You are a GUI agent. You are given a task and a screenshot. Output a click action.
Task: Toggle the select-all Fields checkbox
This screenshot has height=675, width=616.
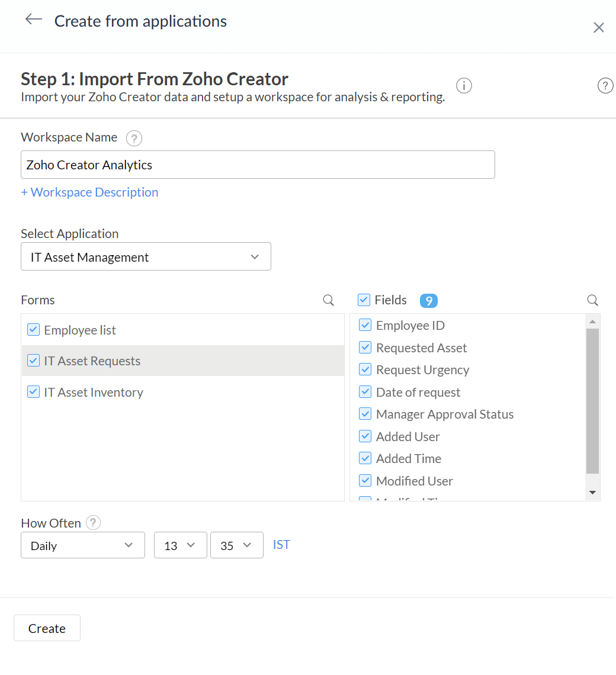tap(364, 300)
